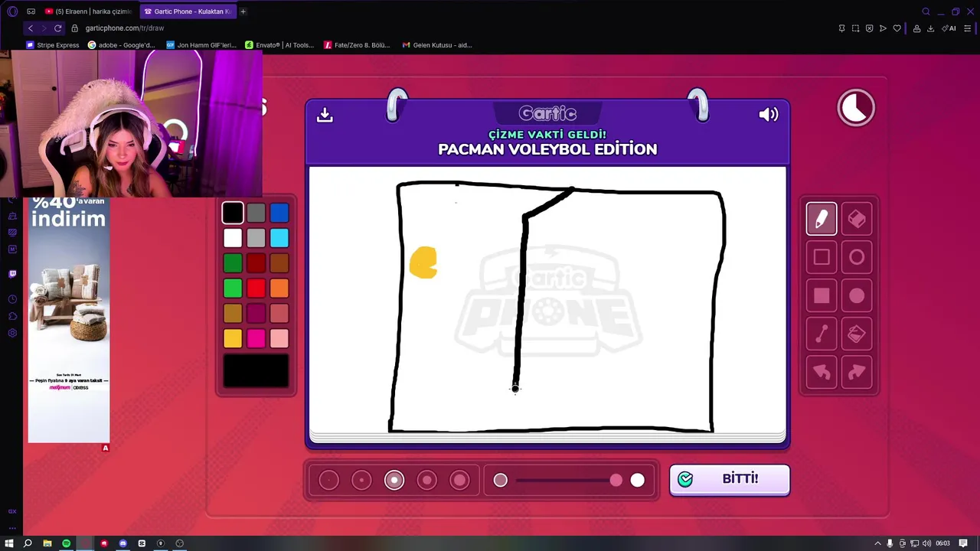
Task: Pick the orange color swatch
Action: 279,289
